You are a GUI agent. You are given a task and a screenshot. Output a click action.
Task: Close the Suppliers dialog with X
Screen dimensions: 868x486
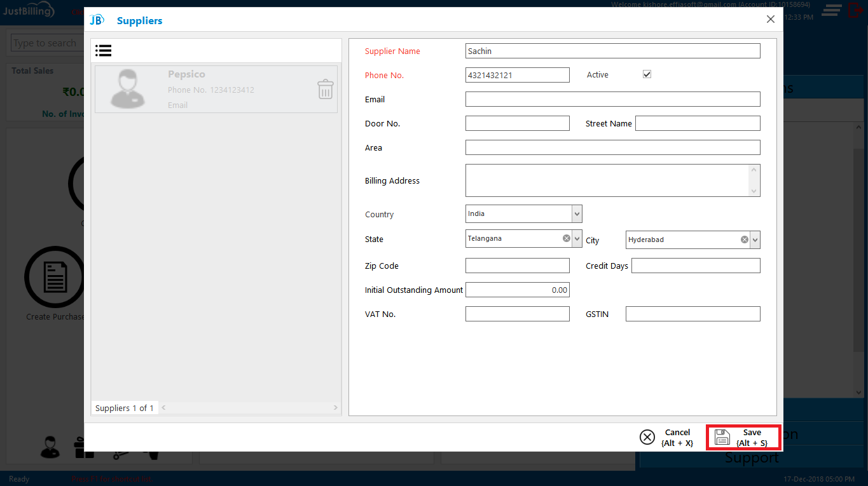pyautogui.click(x=771, y=19)
